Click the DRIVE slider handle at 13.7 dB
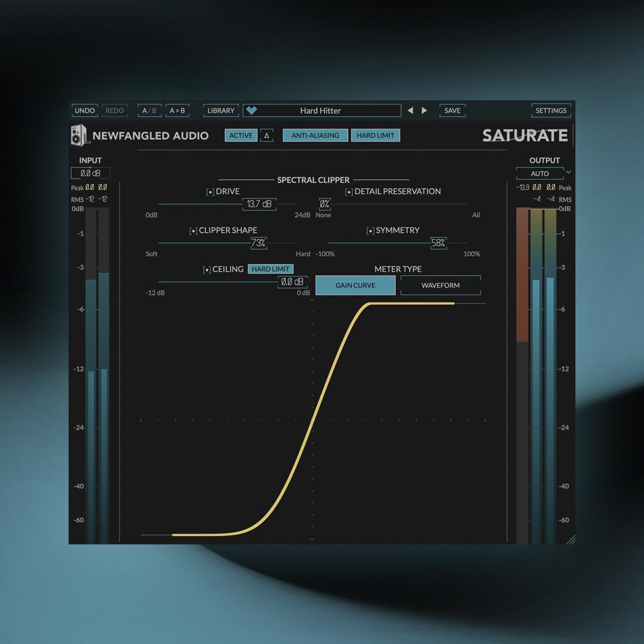Screen dimensions: 644x644 point(259,204)
